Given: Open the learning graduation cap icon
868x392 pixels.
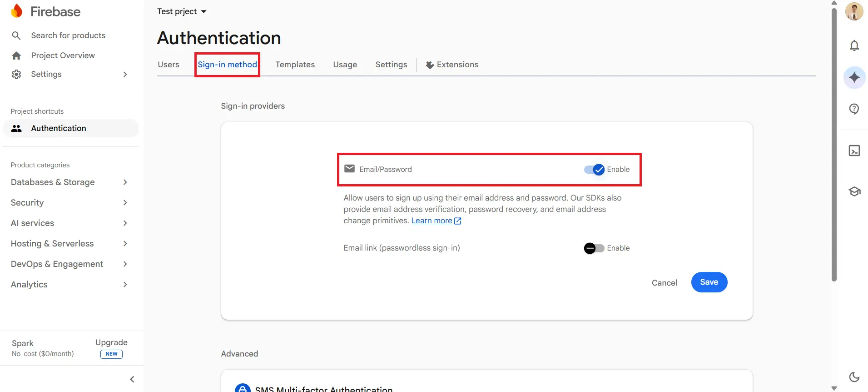Looking at the screenshot, I should (854, 191).
